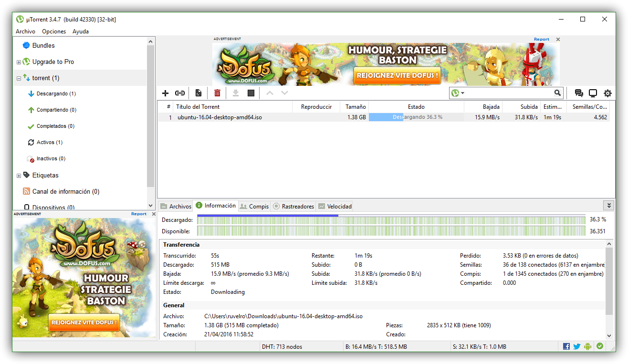Close the sidebar advertisement
The height and width of the screenshot is (364, 628).
point(154,214)
